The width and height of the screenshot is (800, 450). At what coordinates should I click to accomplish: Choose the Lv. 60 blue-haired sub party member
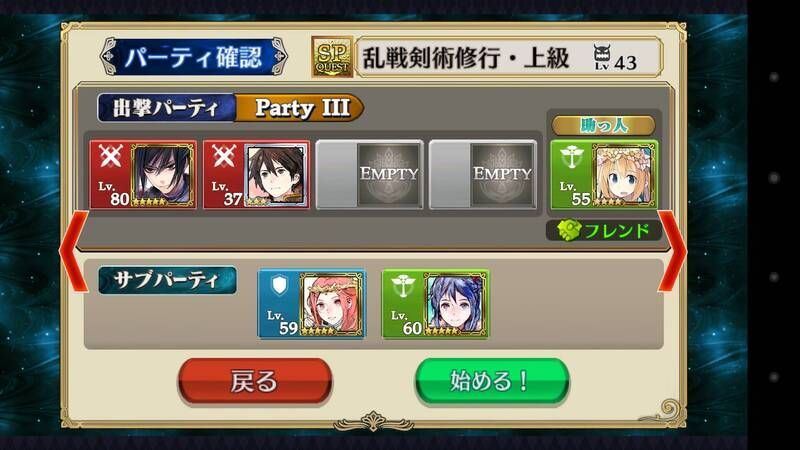(435, 304)
